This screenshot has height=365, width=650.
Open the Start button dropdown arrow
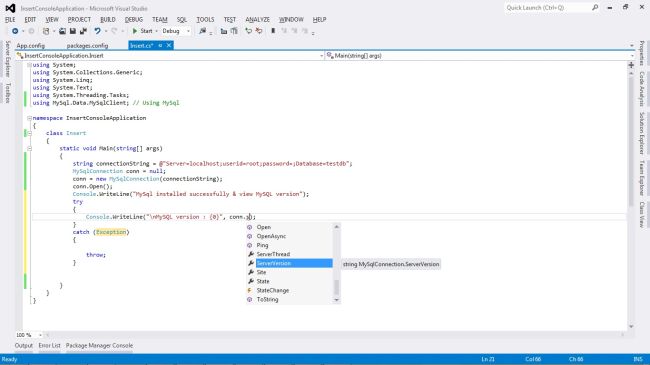156,31
